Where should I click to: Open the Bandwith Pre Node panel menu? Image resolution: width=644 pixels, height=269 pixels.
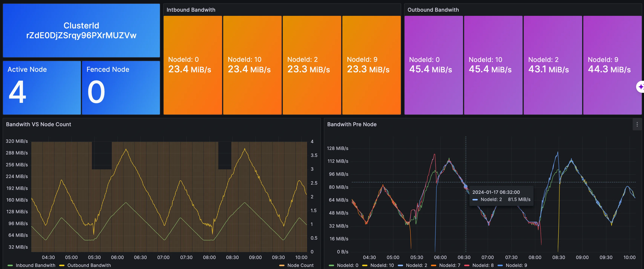[x=637, y=124]
